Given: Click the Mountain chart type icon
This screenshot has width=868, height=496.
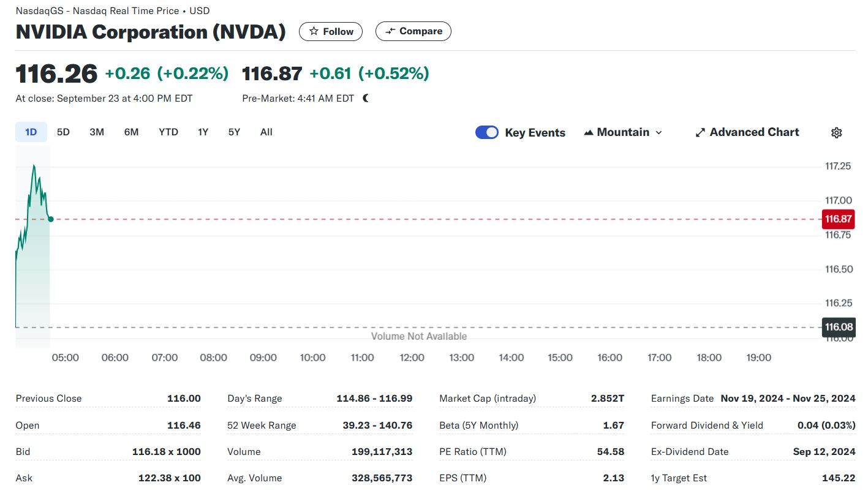Looking at the screenshot, I should point(588,132).
